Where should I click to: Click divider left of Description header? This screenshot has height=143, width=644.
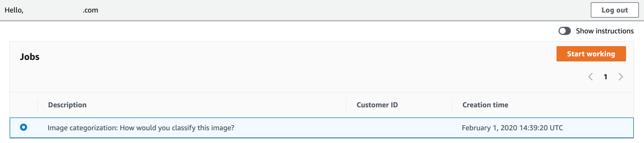pos(38,105)
